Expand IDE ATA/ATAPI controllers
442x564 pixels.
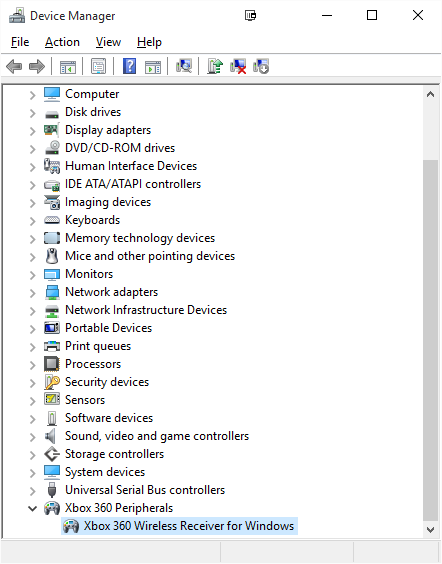33,185
